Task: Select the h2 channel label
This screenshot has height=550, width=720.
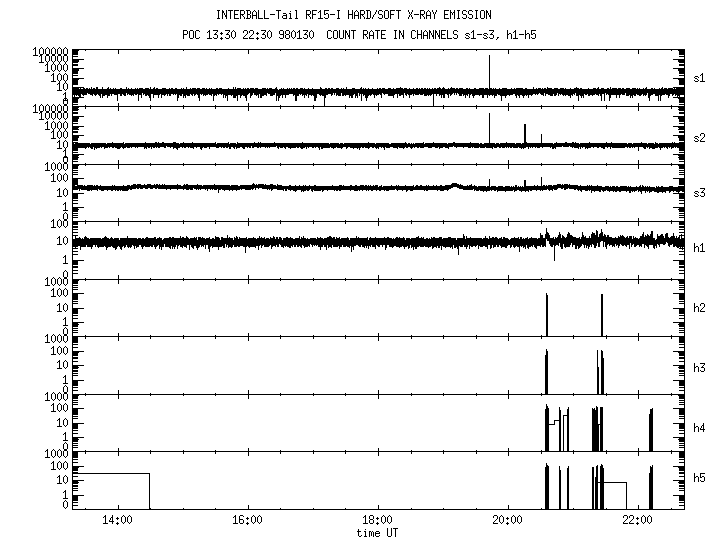Action: (x=700, y=308)
